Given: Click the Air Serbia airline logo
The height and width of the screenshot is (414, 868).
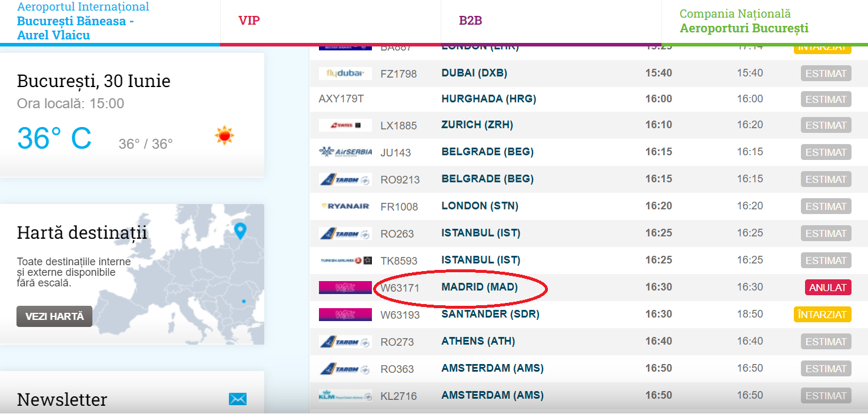Looking at the screenshot, I should (x=345, y=152).
